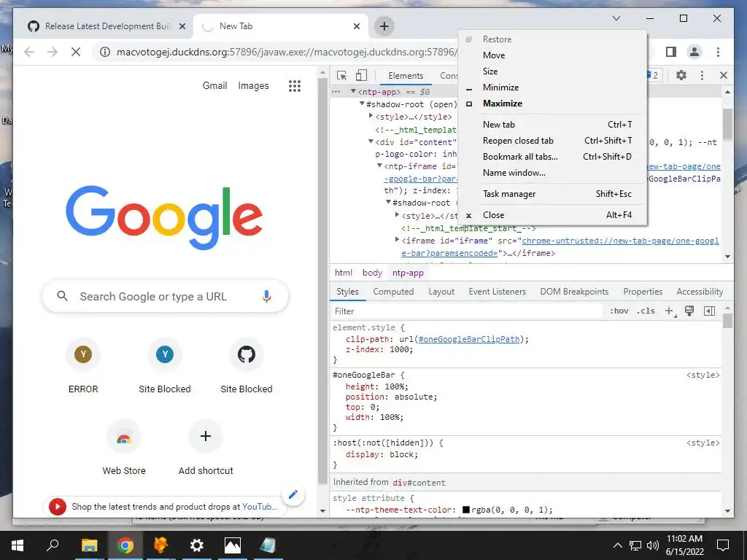Viewport: 747px width, 560px height.
Task: Click the YouTube promo icon
Action: (x=57, y=506)
